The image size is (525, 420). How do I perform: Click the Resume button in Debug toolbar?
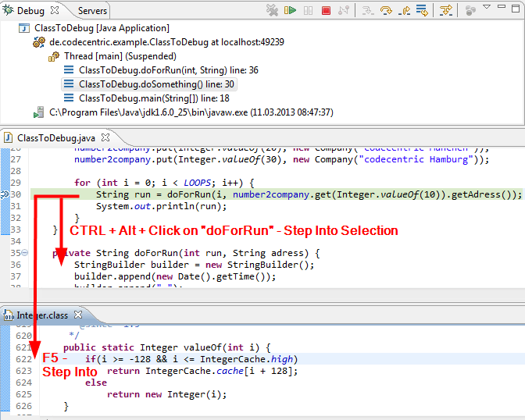(x=291, y=10)
